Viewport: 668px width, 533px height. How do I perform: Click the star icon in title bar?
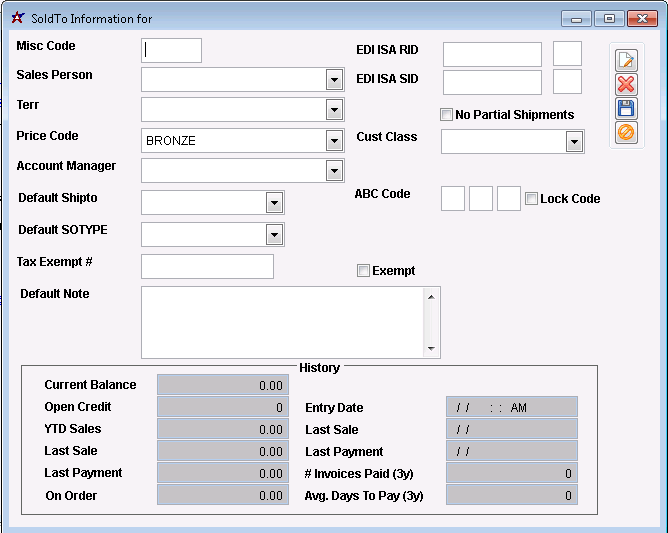click(x=17, y=18)
